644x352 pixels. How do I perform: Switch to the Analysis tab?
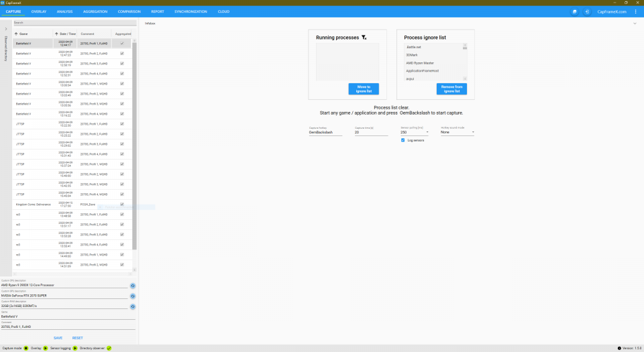64,11
